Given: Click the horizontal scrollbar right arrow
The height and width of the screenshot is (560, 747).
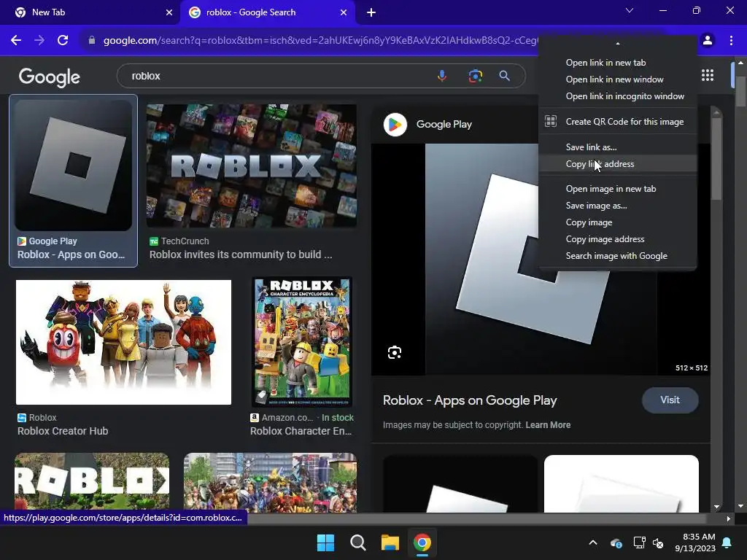Looking at the screenshot, I should click(x=729, y=518).
